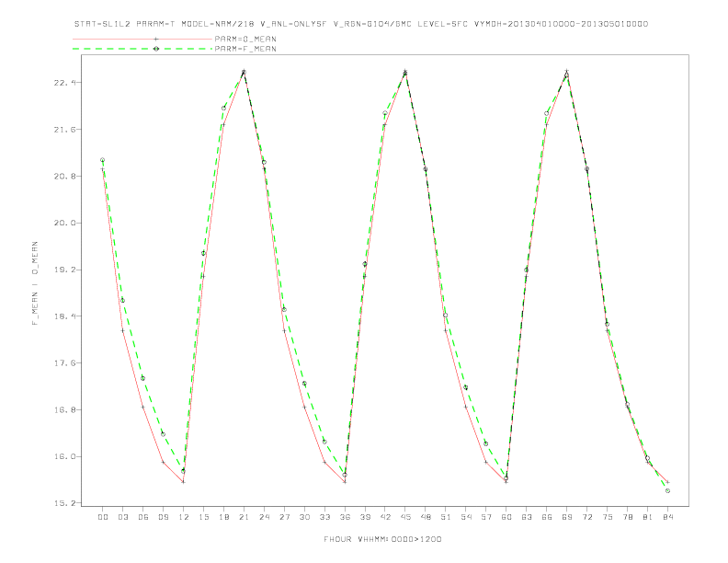The height and width of the screenshot is (563, 728).
Task: Click the chart title text starting STAT=SL1L2
Action: [361, 24]
